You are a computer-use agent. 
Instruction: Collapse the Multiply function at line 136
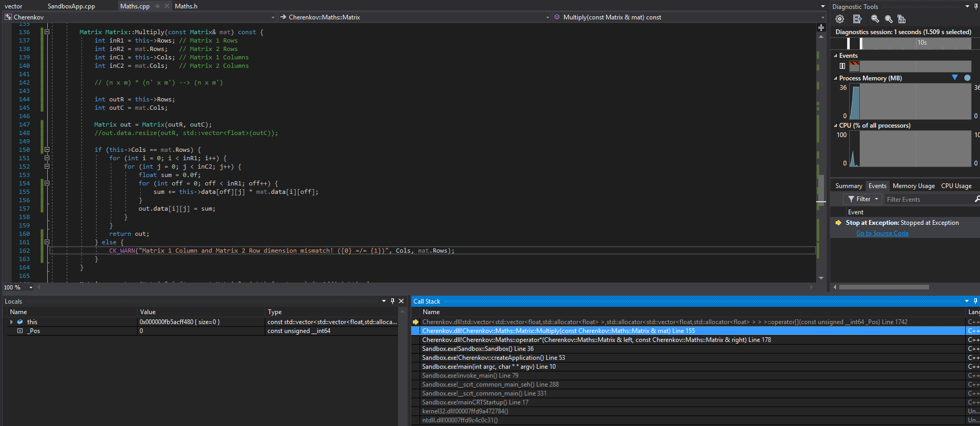[47, 32]
